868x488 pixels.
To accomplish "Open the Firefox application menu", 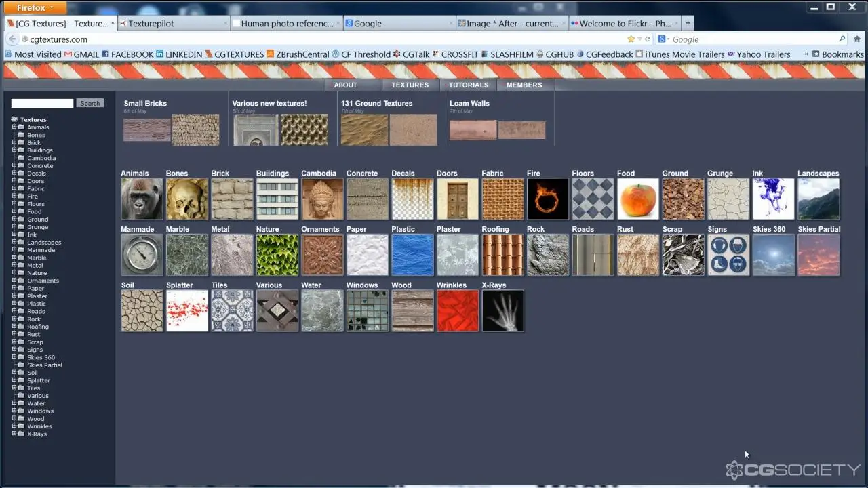I will pyautogui.click(x=35, y=7).
